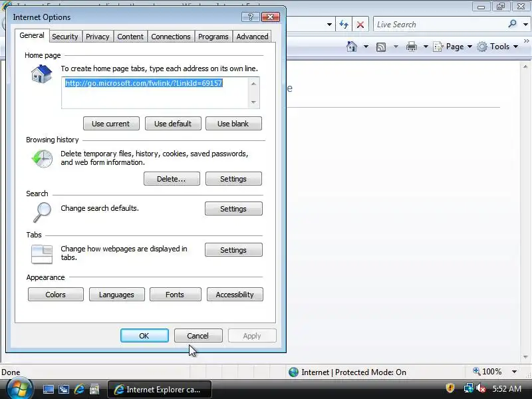Click the Use default button
Screen dimensions: 532x399
pos(173,124)
